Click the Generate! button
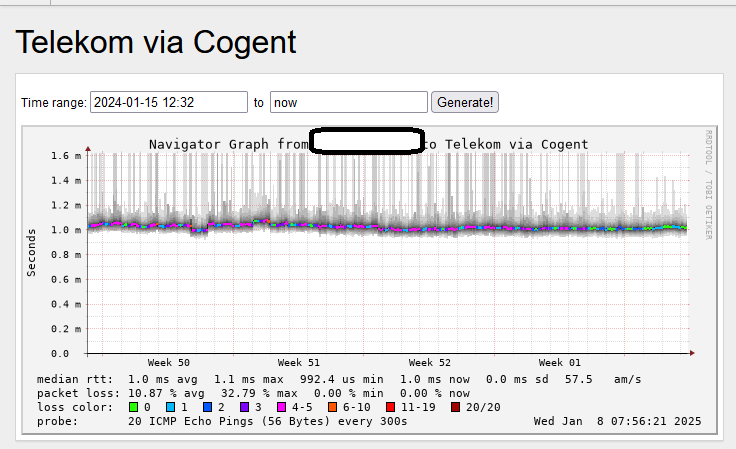The height and width of the screenshot is (449, 736). pos(465,102)
